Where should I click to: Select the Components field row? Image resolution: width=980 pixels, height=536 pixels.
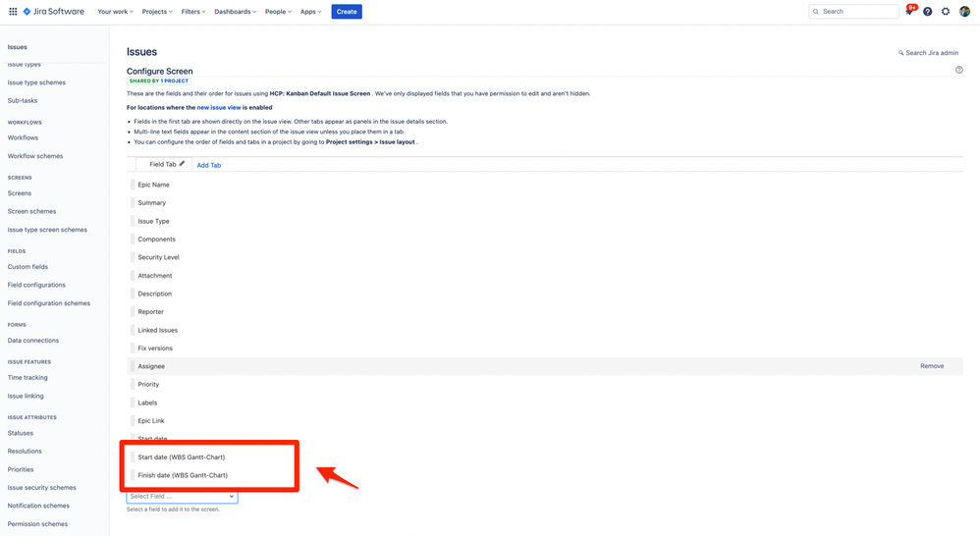click(x=545, y=240)
